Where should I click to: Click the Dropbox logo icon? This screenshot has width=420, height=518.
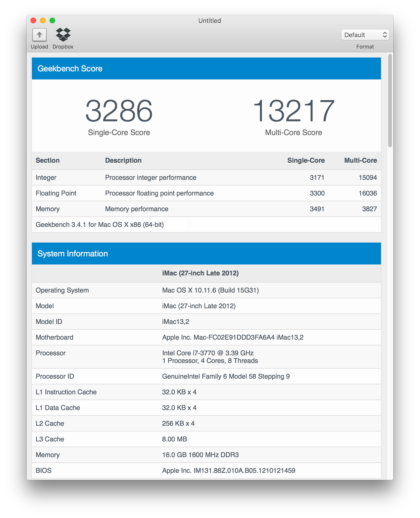(63, 34)
